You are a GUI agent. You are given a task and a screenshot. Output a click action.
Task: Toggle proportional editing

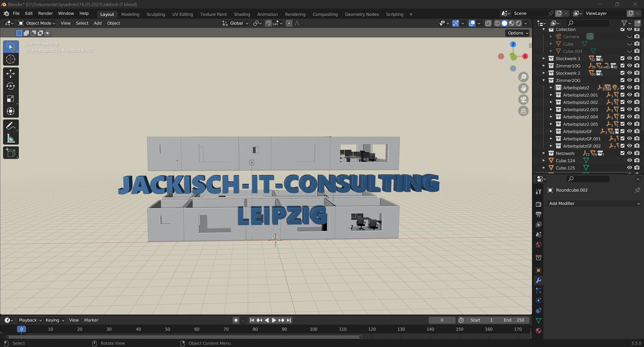pyautogui.click(x=289, y=23)
